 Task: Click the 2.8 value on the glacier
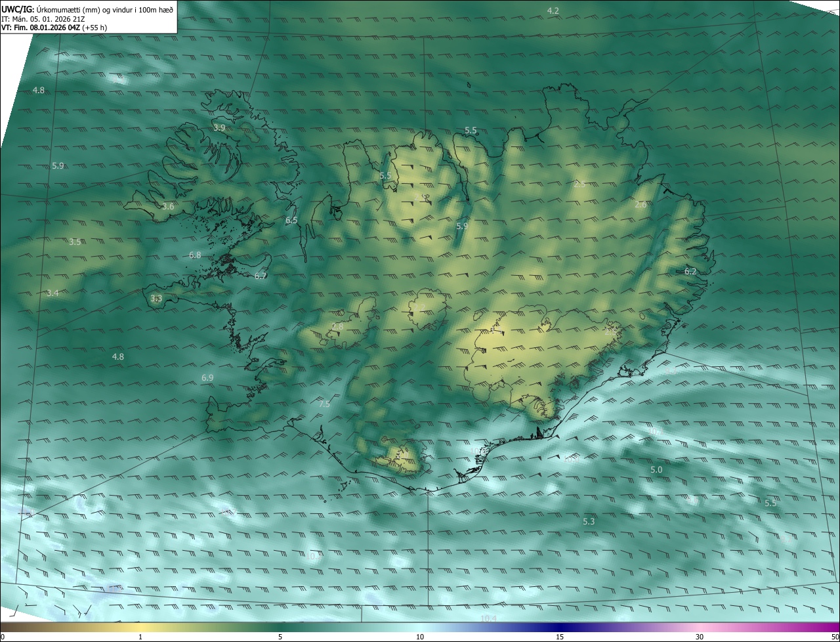point(337,326)
